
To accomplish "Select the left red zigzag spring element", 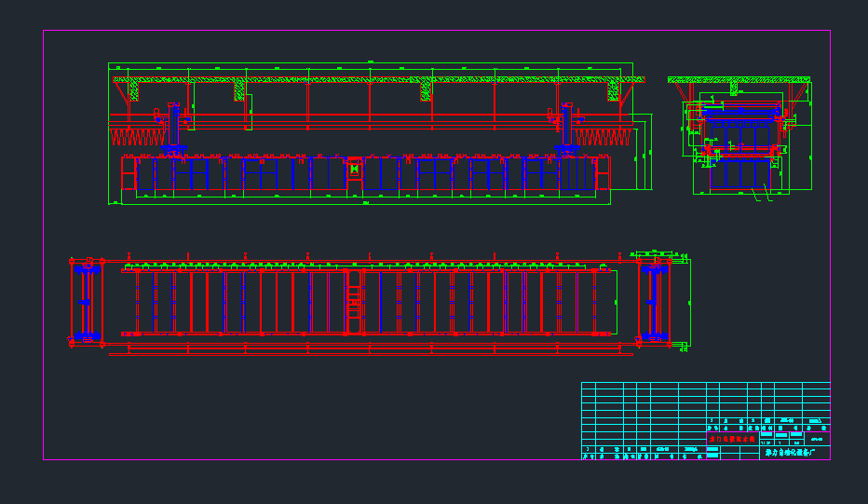I will (132, 138).
